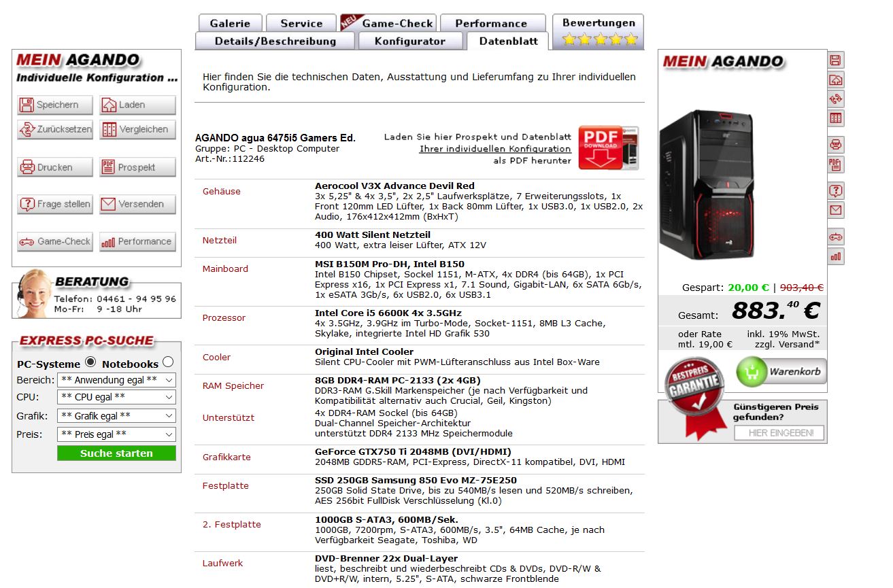Click the 883.40 € total price

tap(776, 311)
